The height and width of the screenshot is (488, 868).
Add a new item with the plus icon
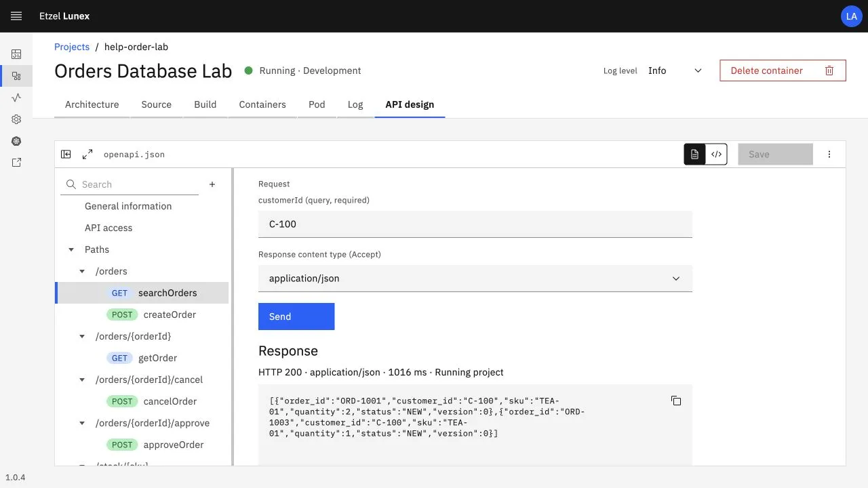click(212, 184)
